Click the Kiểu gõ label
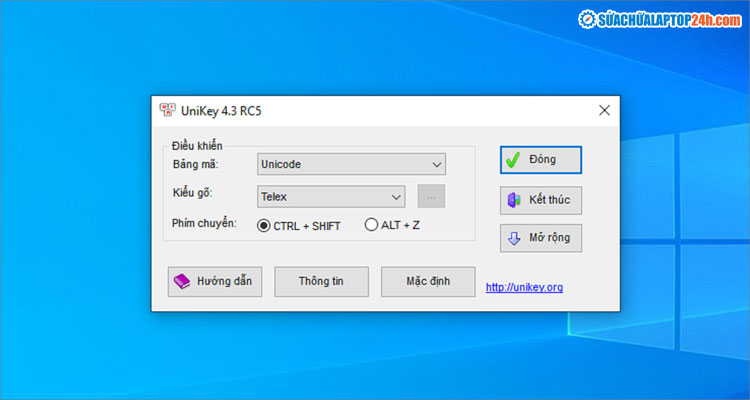 coord(192,193)
